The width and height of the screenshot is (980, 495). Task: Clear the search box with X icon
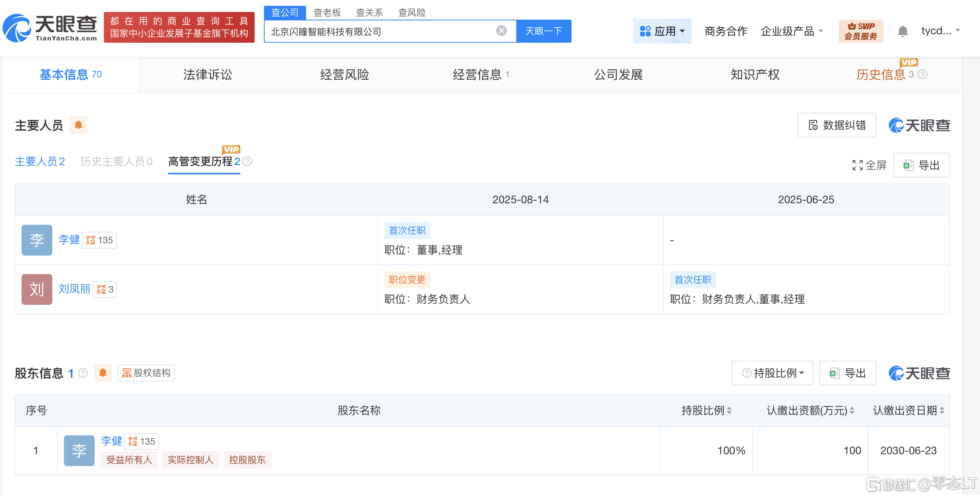click(501, 31)
